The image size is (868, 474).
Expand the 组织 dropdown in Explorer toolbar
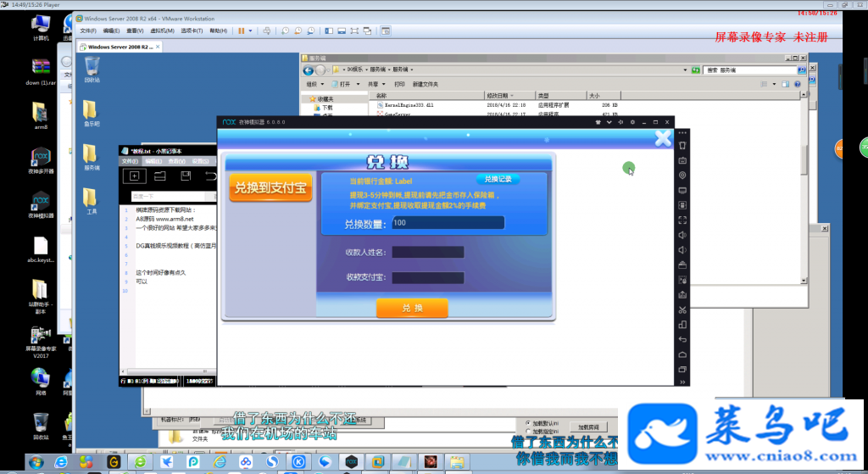[x=315, y=84]
